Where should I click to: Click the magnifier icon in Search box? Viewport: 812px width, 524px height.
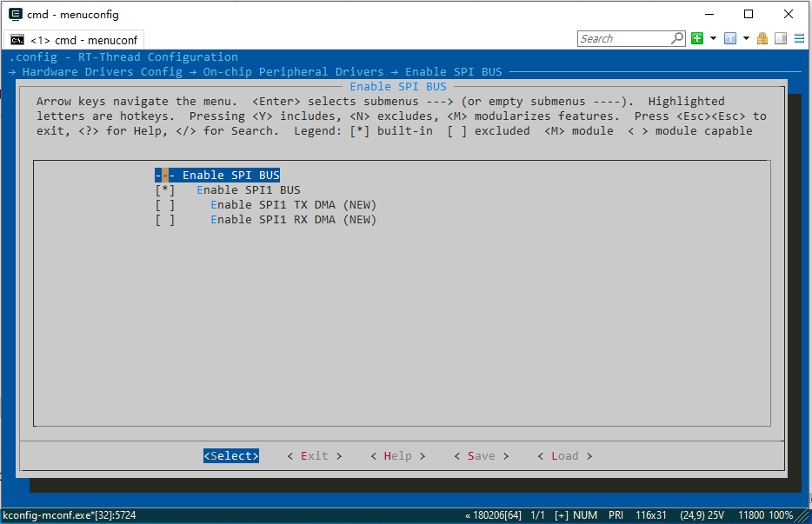click(677, 38)
